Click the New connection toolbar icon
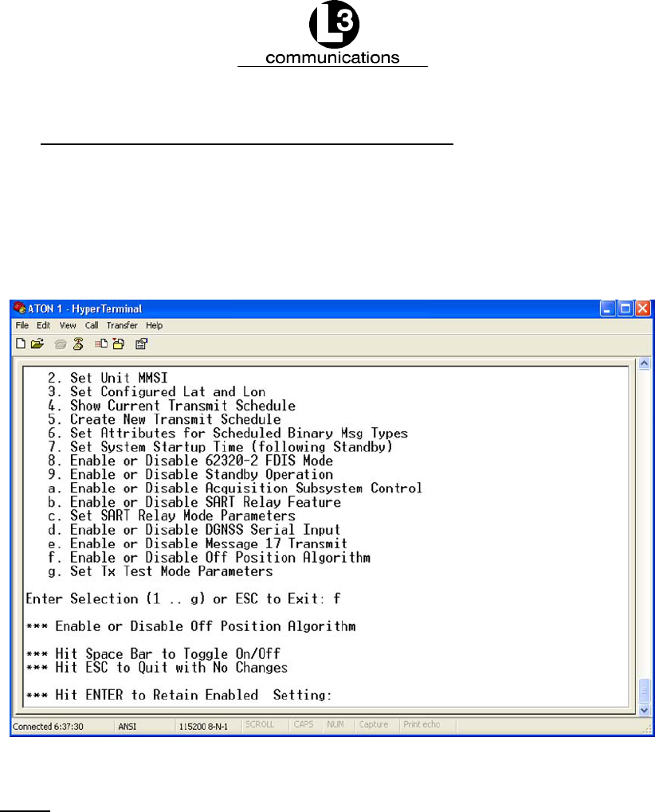Viewport: 655px width, 812px height. coord(21,344)
